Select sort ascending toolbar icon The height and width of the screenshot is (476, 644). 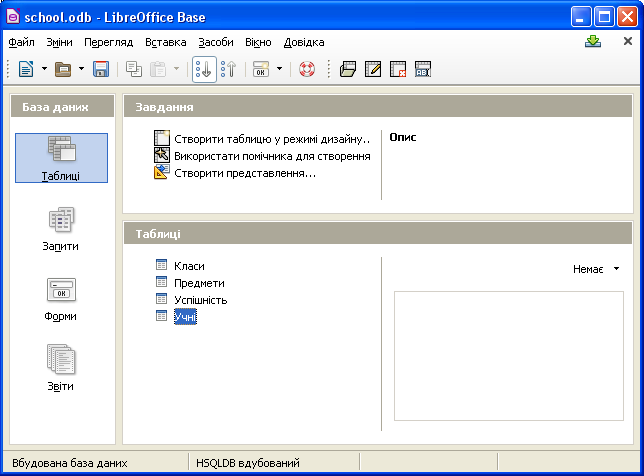click(203, 69)
